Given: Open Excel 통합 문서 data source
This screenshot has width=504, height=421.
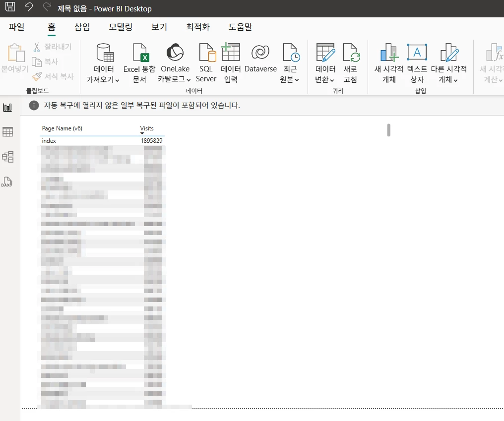Looking at the screenshot, I should [139, 63].
